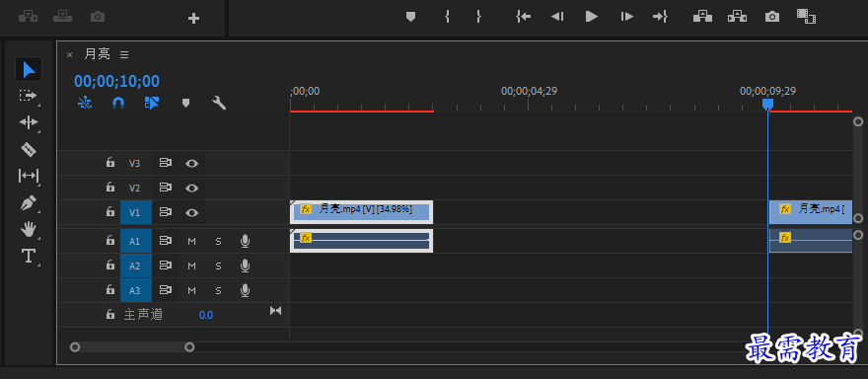Toggle V3 sync lock

(x=165, y=163)
